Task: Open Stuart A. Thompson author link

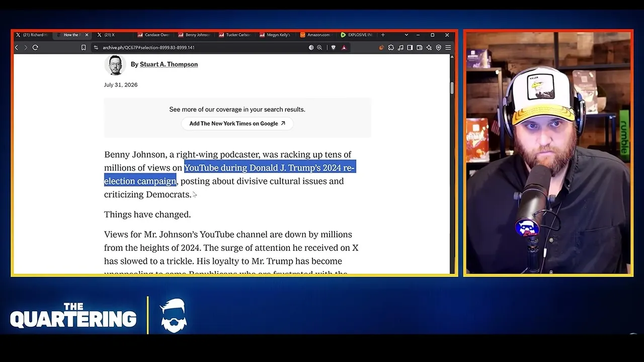Action: 169,64
